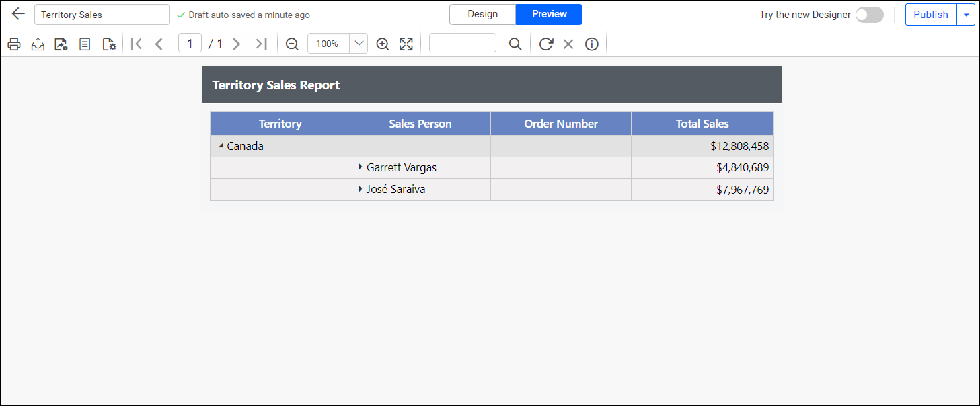This screenshot has height=406, width=980.
Task: Expand the Garrett Vargas row
Action: 361,167
